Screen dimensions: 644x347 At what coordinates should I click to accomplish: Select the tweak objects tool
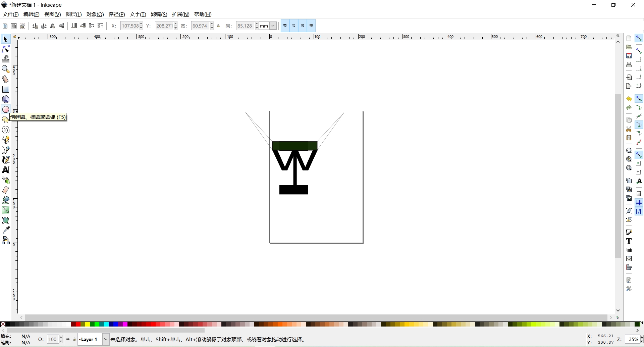5,59
